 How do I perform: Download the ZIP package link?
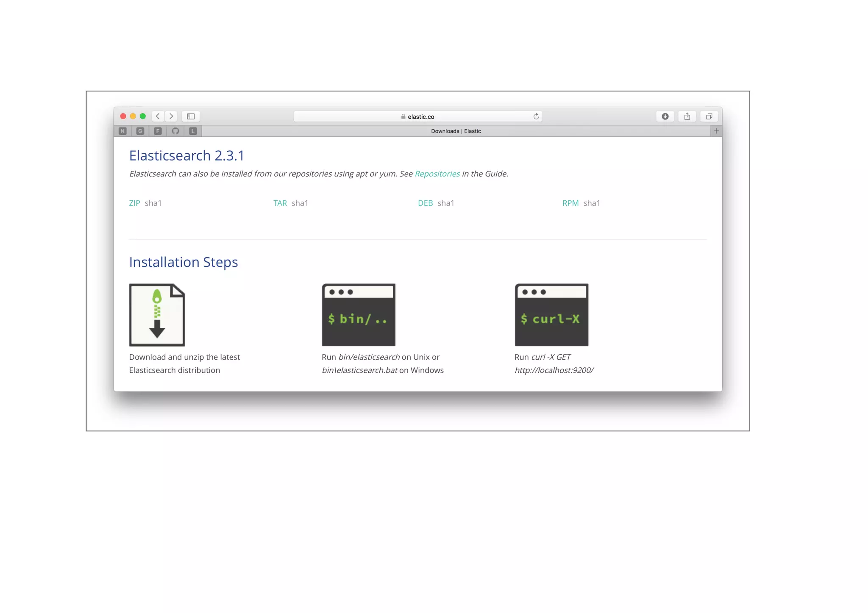134,203
